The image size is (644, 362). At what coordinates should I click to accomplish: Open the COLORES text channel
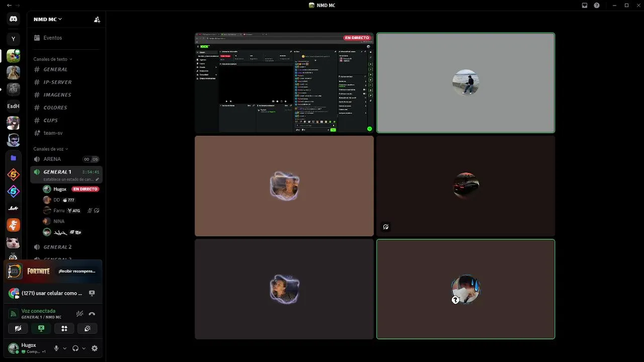point(66,108)
